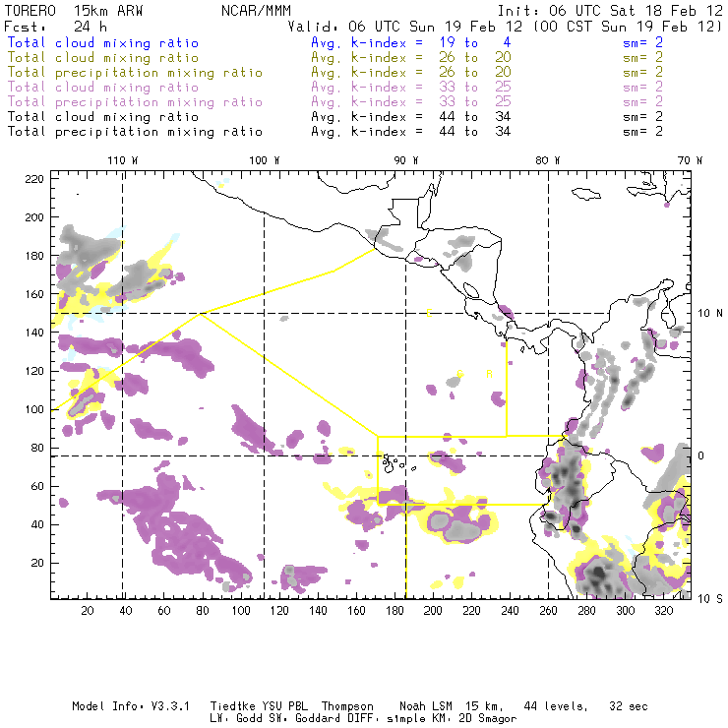Click the yellow "R" marker on the map
The image size is (728, 728).
coord(489,374)
